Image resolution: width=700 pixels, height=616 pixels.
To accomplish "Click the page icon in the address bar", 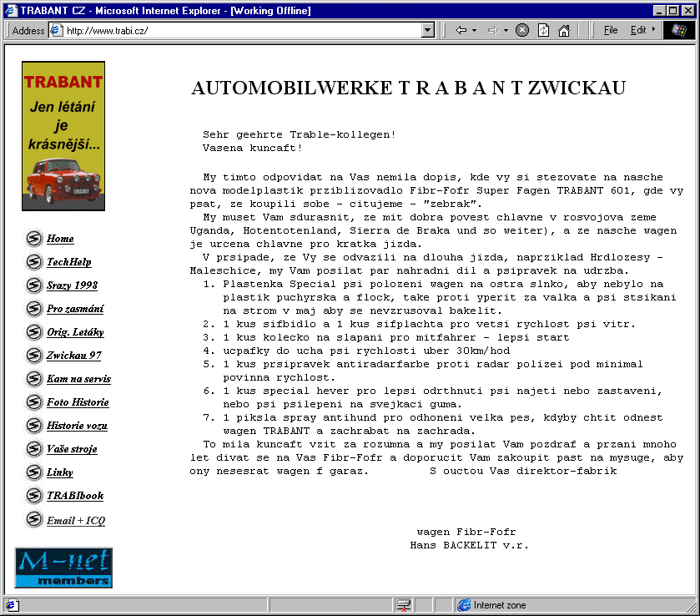I will [56, 30].
